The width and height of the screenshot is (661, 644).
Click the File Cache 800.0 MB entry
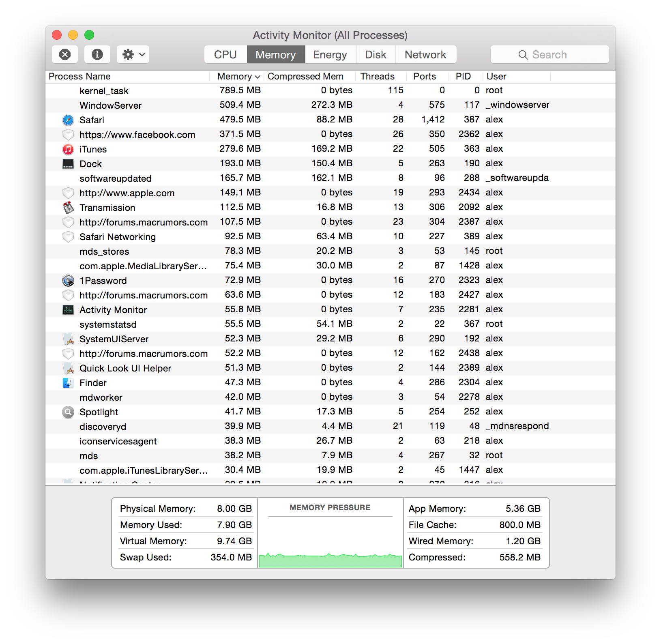(x=474, y=525)
